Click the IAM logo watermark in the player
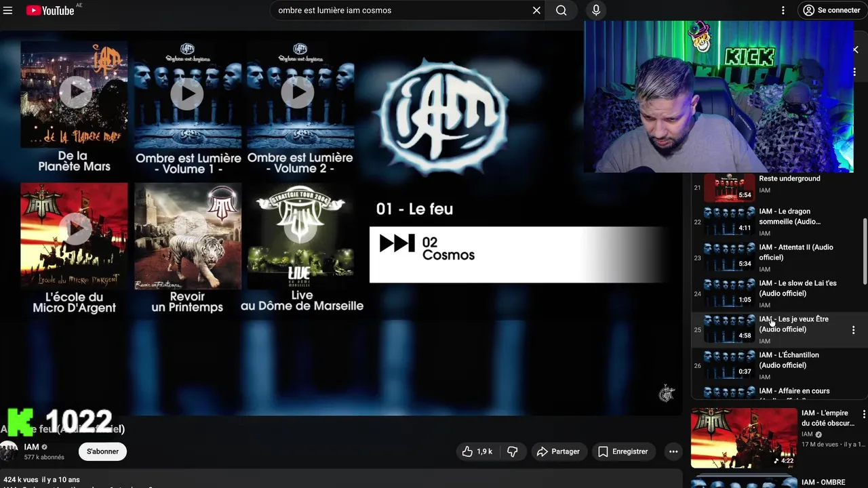The image size is (868, 488). [667, 392]
